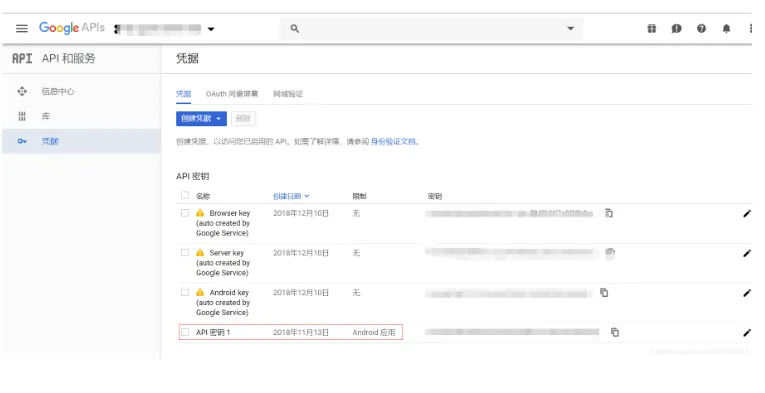Click the 密钥 column header
The height and width of the screenshot is (393, 765).
click(x=435, y=196)
